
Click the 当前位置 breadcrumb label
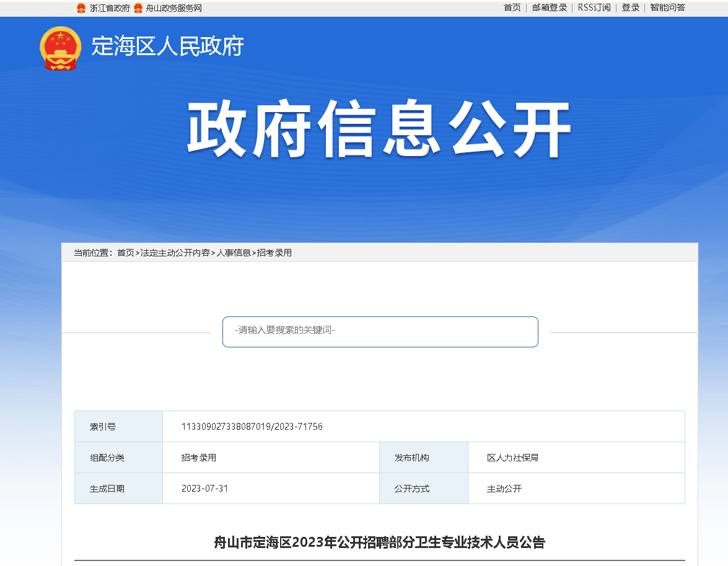tap(94, 253)
